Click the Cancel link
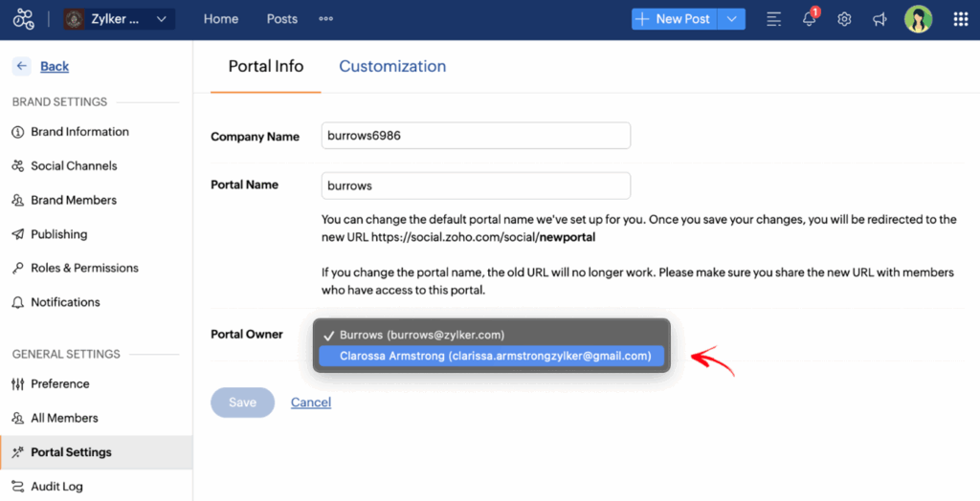Screen dimensions: 980x501 [x=311, y=403]
